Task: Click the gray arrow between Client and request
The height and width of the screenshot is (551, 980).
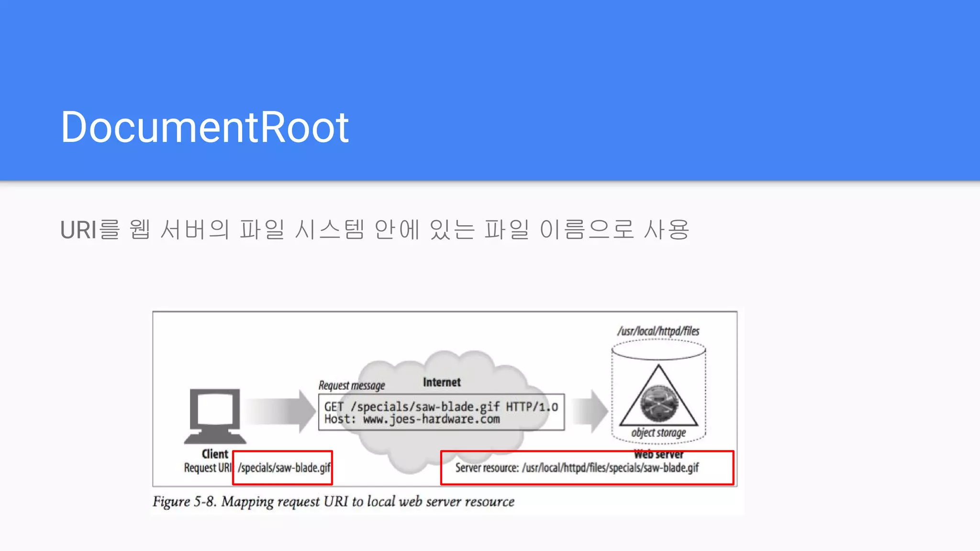Action: [281, 411]
